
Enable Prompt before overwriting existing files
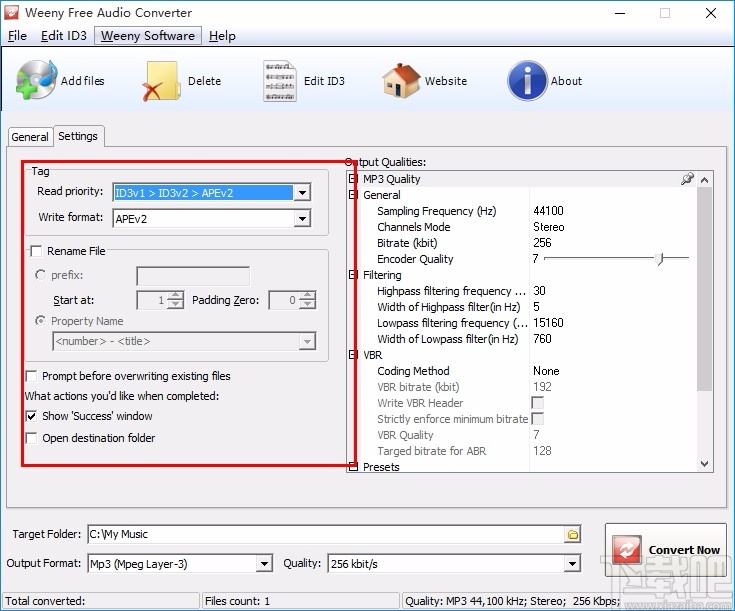click(31, 376)
